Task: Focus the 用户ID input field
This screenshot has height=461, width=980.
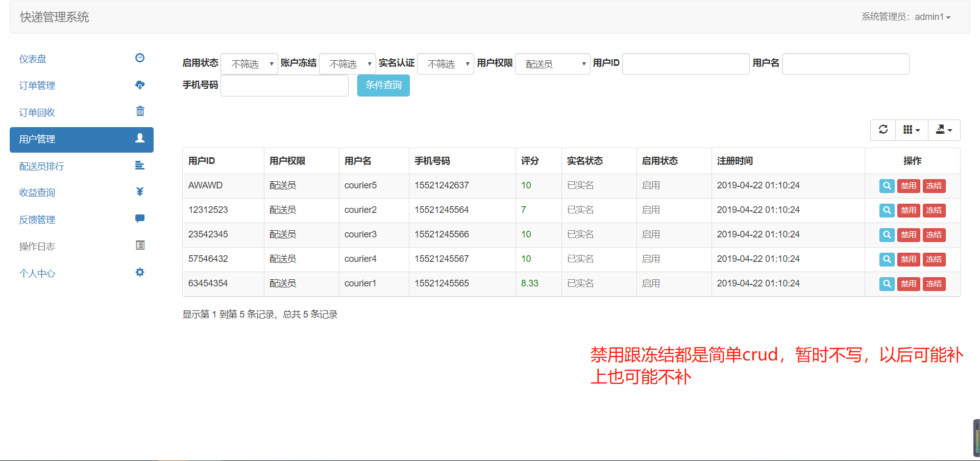Action: tap(686, 64)
